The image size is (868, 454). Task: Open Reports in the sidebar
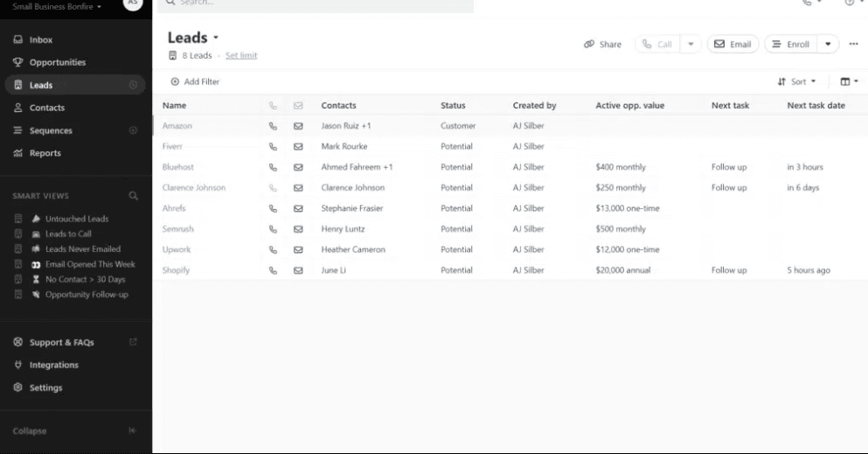(45, 153)
